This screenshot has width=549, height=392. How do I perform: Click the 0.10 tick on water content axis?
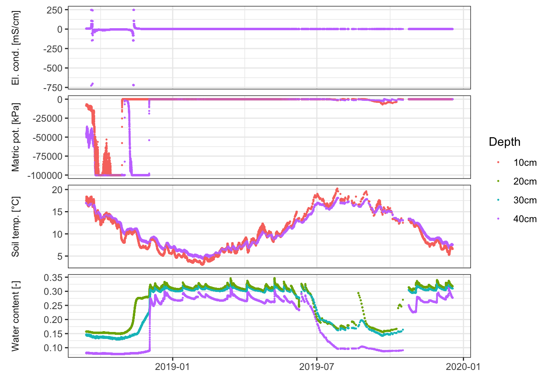53,348
